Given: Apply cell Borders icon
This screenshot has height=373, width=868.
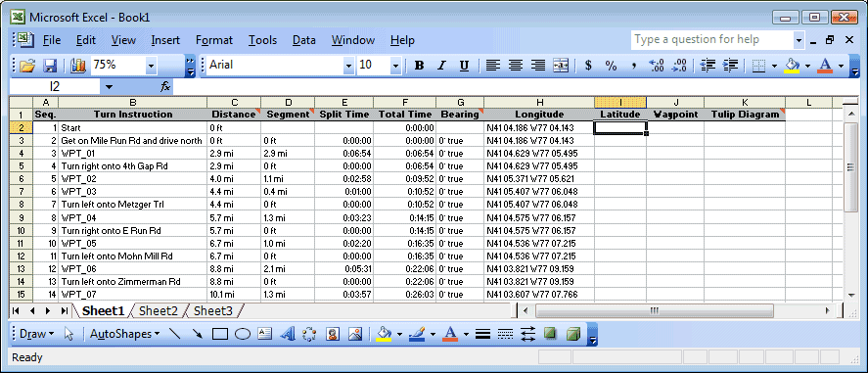Looking at the screenshot, I should click(x=759, y=66).
